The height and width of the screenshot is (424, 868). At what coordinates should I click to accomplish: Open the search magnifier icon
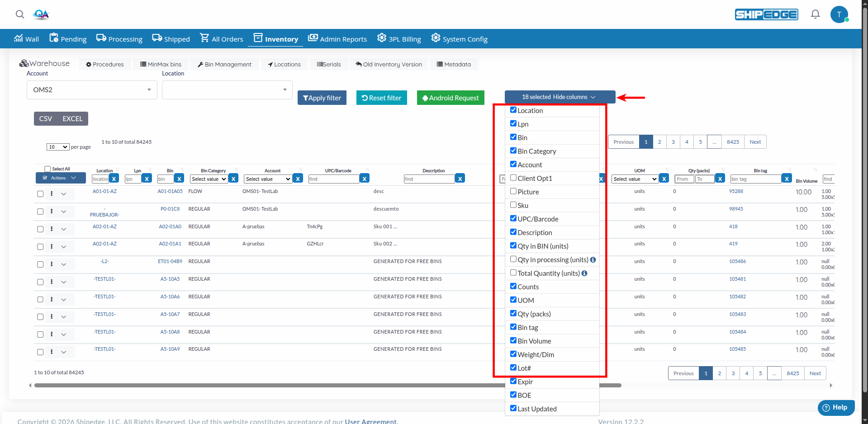tap(20, 14)
